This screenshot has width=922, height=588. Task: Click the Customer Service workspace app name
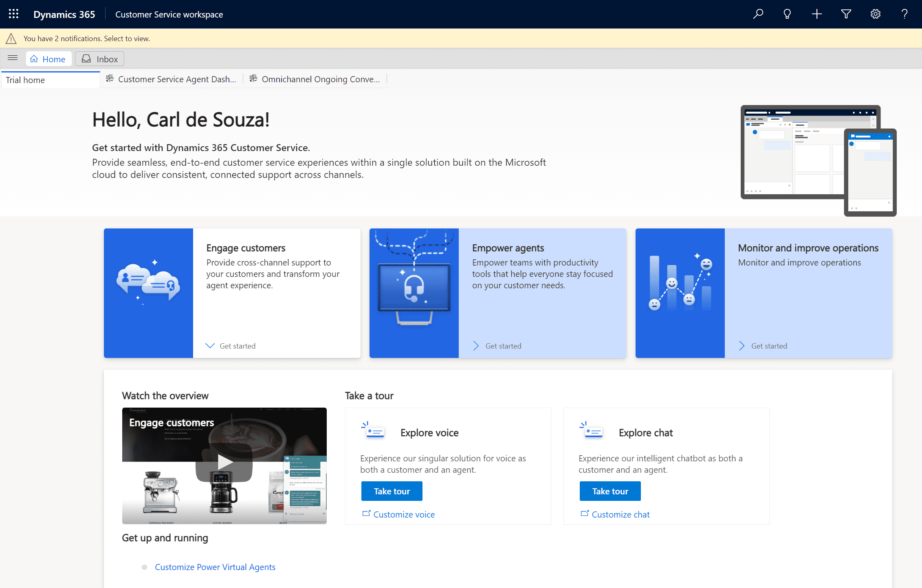(x=169, y=14)
